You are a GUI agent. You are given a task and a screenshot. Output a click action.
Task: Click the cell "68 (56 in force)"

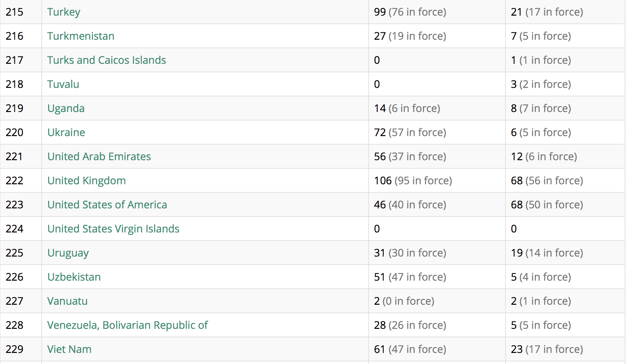click(x=565, y=181)
